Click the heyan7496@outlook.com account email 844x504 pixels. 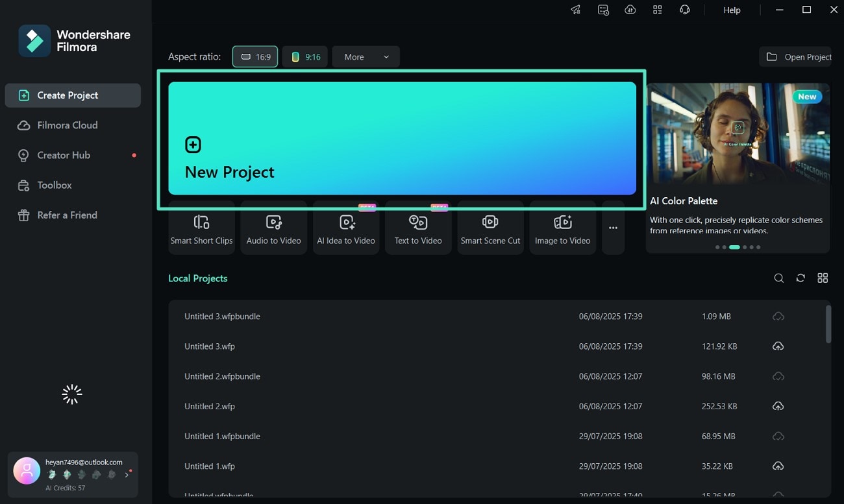(84, 462)
